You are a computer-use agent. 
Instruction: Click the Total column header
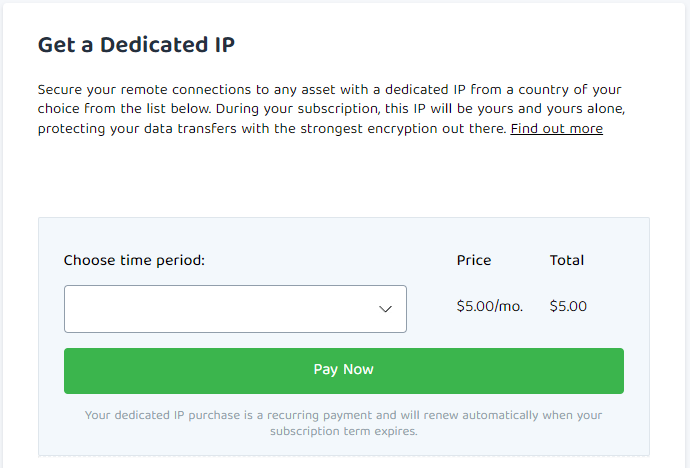click(567, 260)
